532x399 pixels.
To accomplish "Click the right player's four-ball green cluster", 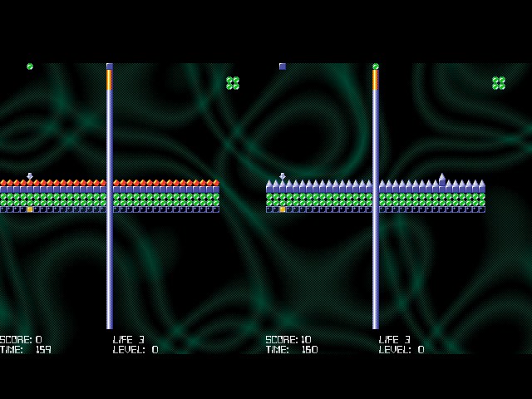I will click(499, 83).
